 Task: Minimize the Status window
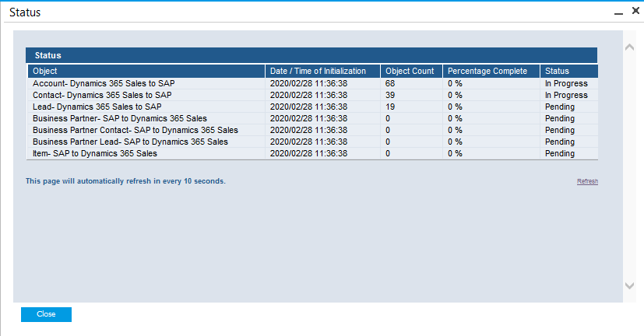618,12
